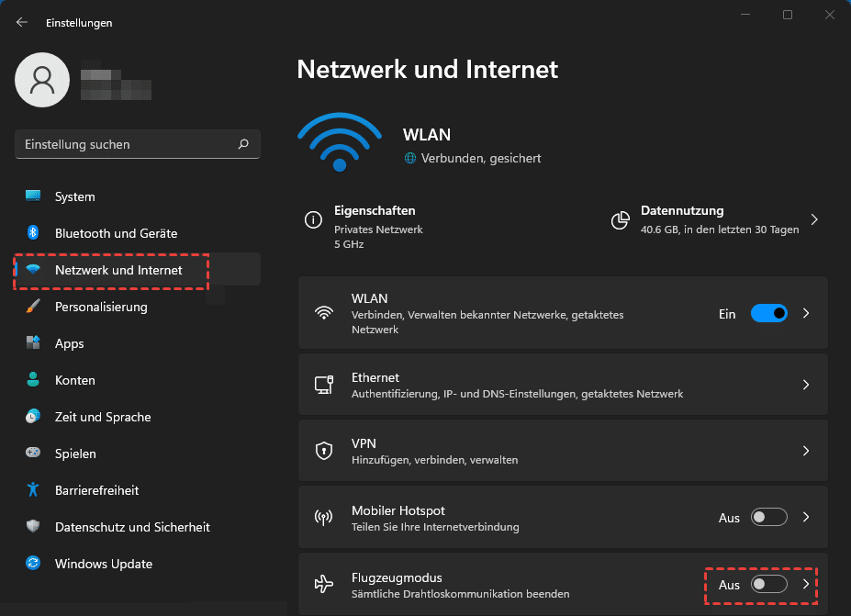The width and height of the screenshot is (851, 616).
Task: Enable the Mobiler Hotspot toggle
Action: [x=768, y=518]
